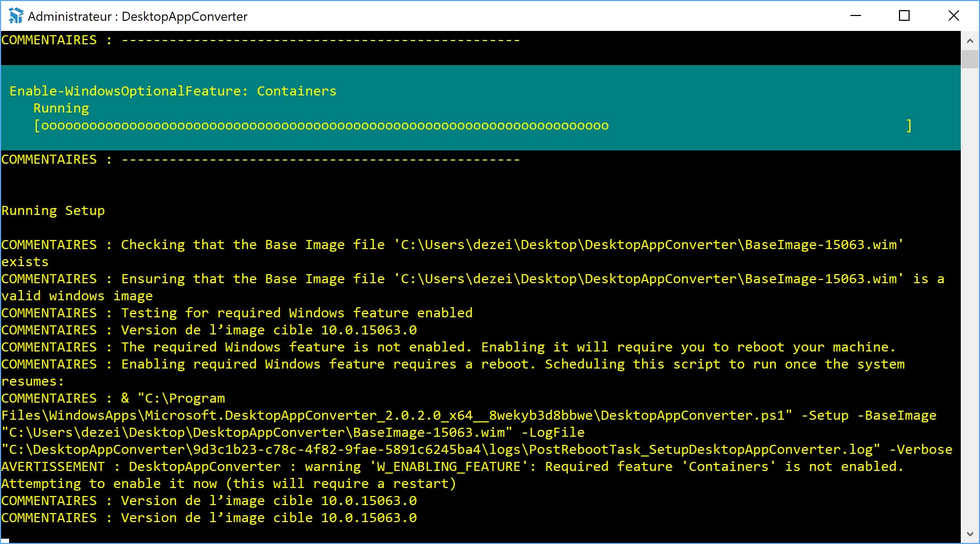
Task: Click the 'AVERTISSEMENT' warning label
Action: click(x=53, y=467)
